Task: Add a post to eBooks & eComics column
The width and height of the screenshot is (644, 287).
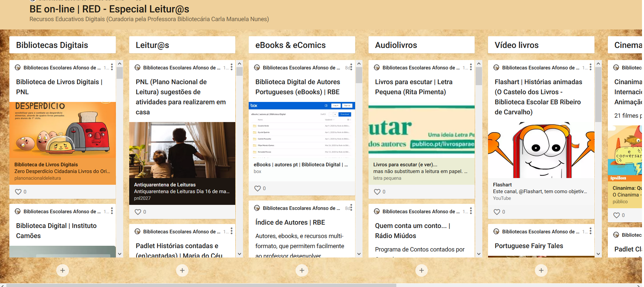Action: pyautogui.click(x=302, y=270)
